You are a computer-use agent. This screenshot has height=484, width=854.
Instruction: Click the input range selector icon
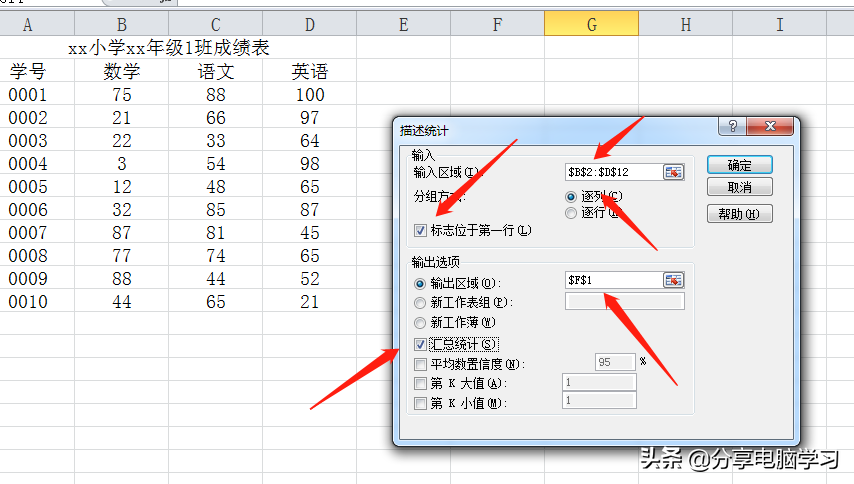(x=673, y=172)
